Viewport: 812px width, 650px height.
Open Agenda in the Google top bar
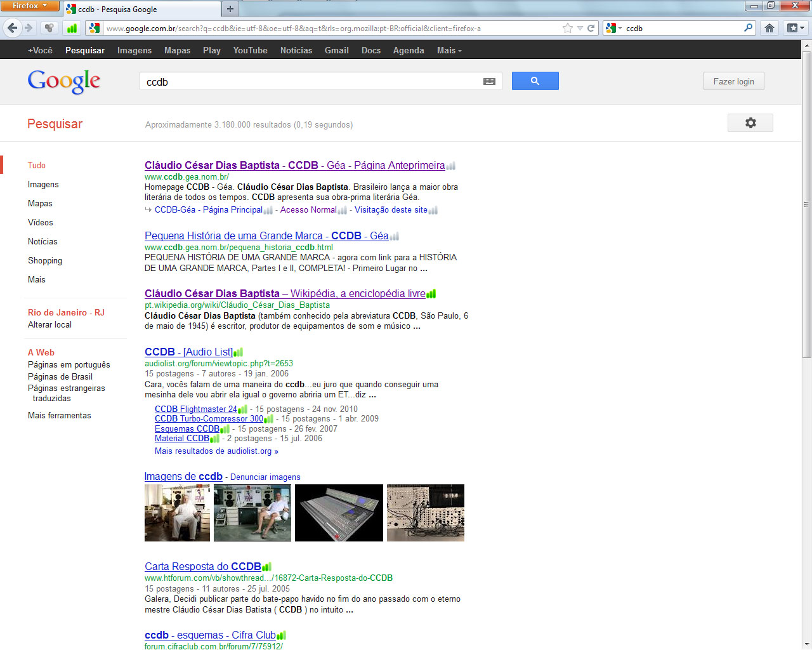409,50
